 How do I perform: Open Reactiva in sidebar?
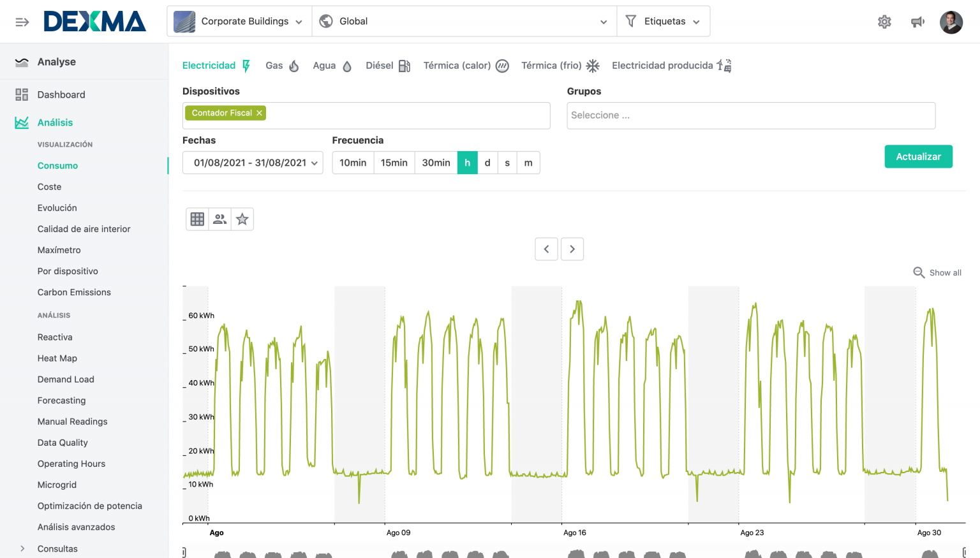[55, 337]
